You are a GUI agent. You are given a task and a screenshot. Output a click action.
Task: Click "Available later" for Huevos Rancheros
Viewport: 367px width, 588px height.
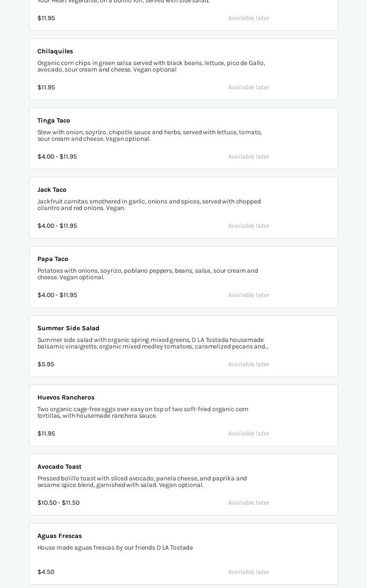(x=249, y=434)
